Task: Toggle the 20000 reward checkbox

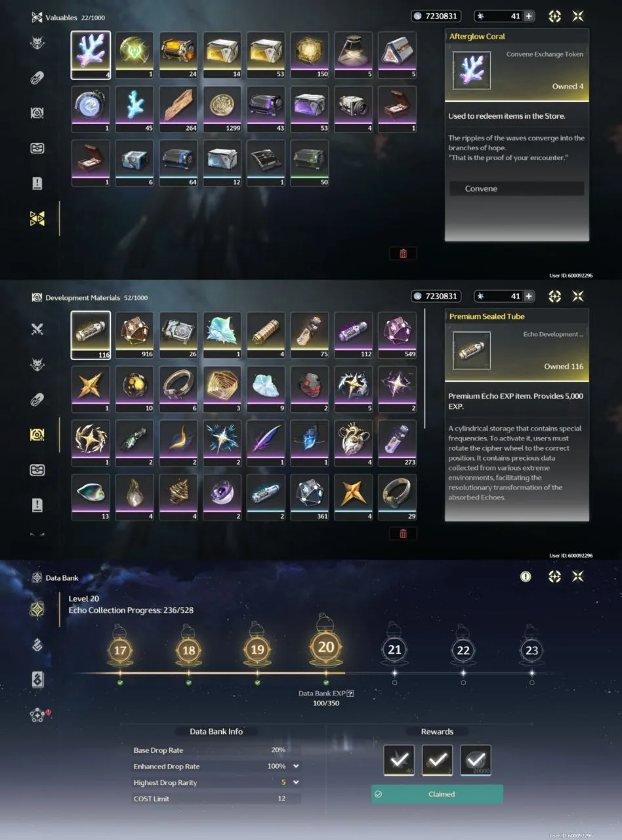Action: point(476,760)
